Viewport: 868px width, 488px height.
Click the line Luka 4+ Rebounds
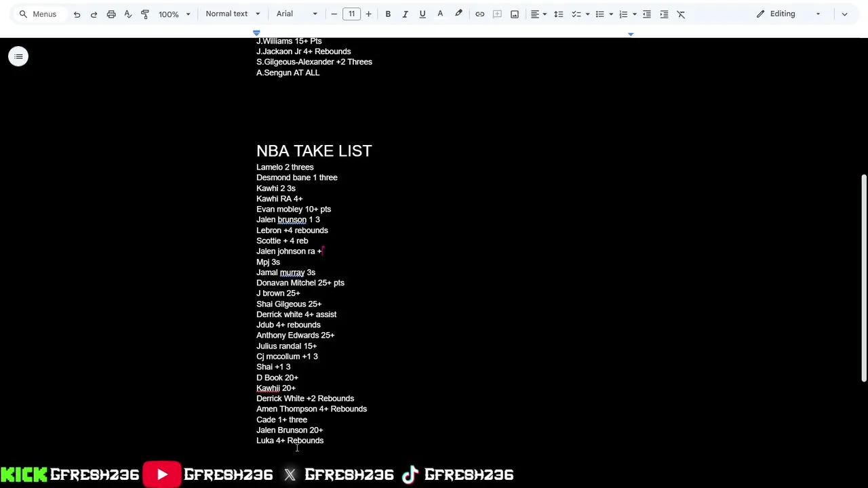(290, 441)
